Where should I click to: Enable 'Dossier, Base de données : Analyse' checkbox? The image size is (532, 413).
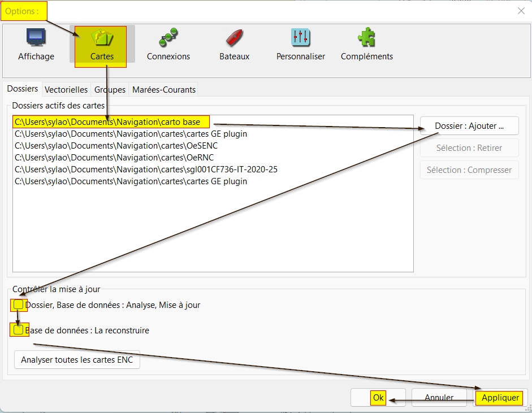point(18,305)
